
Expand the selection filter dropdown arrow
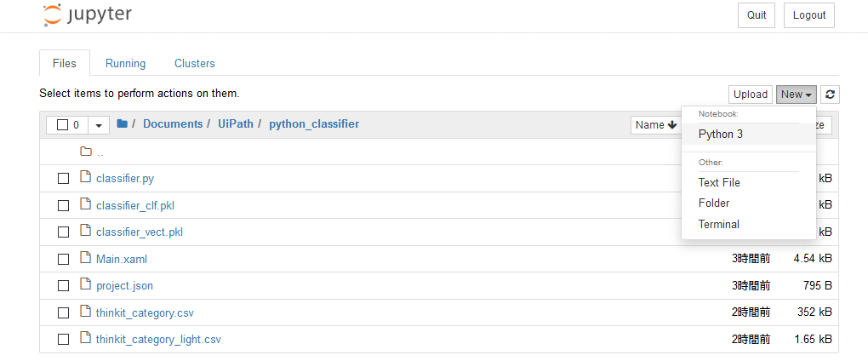point(99,125)
